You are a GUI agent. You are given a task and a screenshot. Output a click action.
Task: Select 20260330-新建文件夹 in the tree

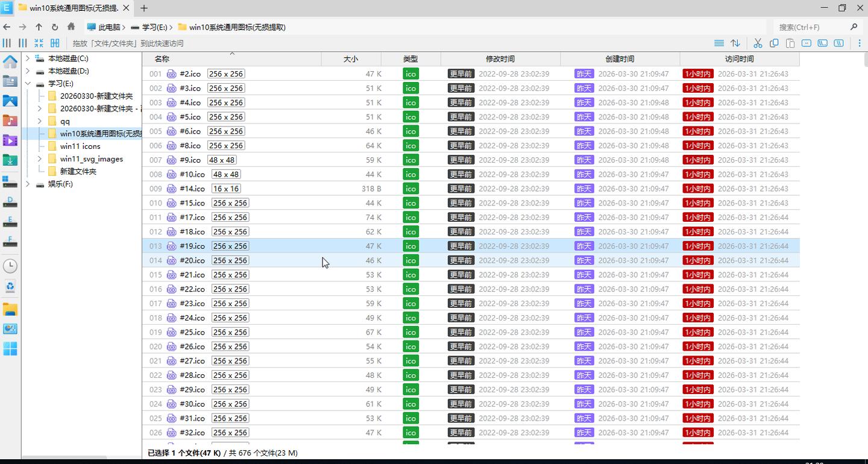click(96, 96)
